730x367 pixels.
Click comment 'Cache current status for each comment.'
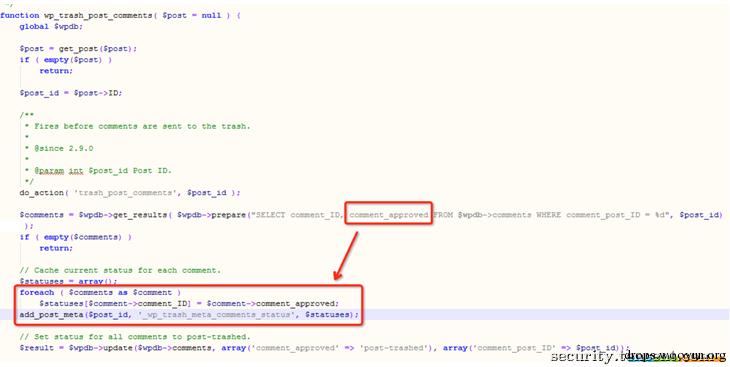point(120,270)
